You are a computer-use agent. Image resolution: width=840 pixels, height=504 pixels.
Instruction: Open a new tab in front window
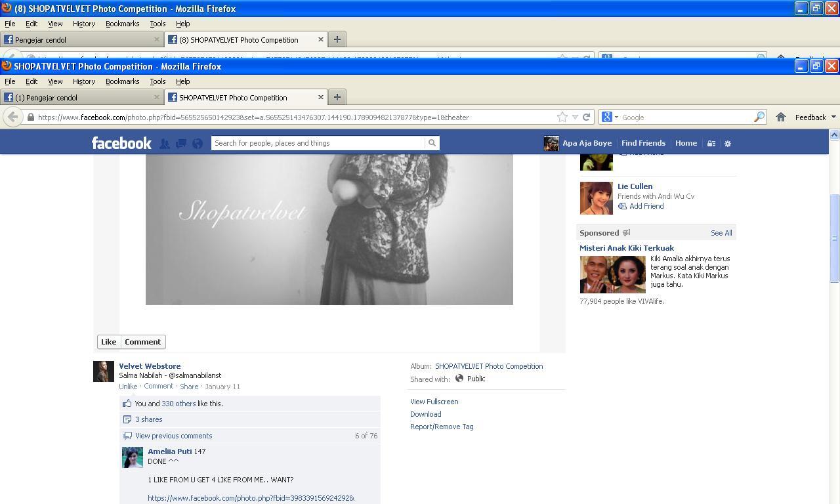click(x=337, y=97)
